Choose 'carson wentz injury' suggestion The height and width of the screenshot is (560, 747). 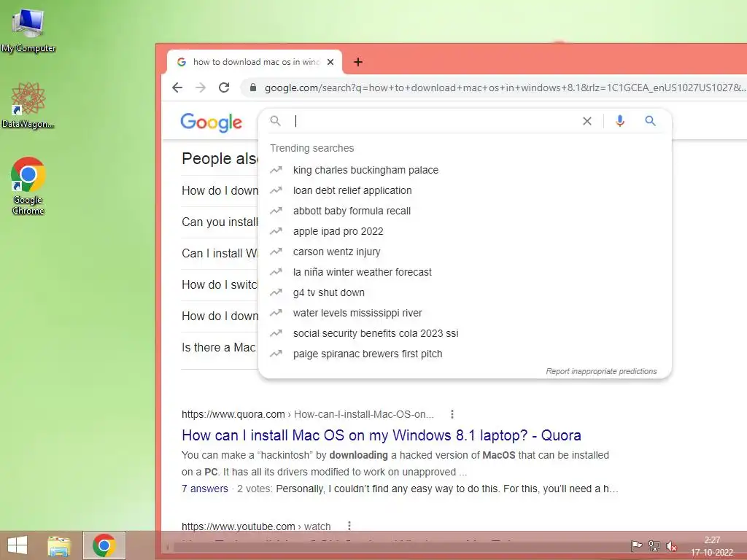pyautogui.click(x=465, y=252)
